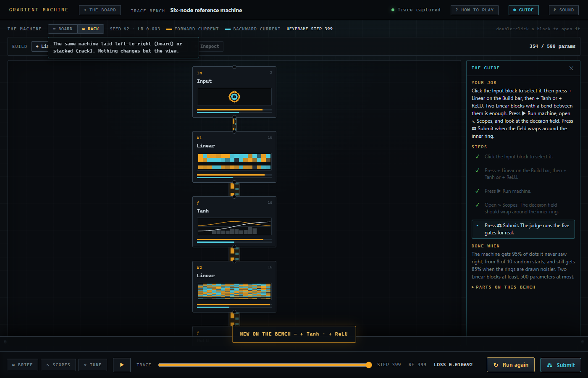
Task: Click the guide step 'Press ▶ Run machine.'
Action: (523, 191)
